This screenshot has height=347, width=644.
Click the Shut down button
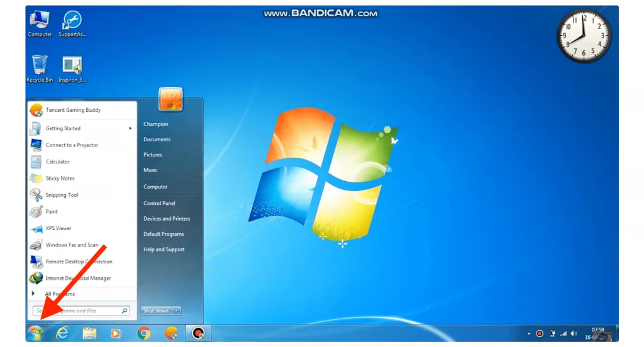[x=156, y=311]
